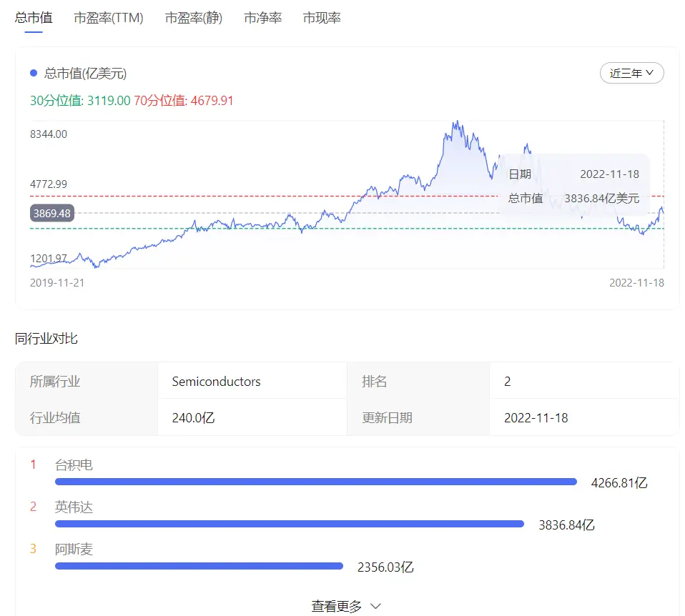Open the 市盈率(静) tab

193,18
